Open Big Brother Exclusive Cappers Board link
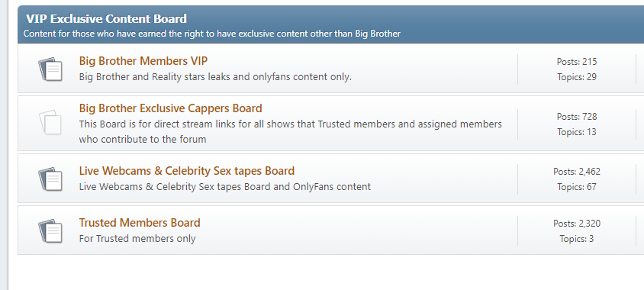The width and height of the screenshot is (644, 290). (x=170, y=108)
